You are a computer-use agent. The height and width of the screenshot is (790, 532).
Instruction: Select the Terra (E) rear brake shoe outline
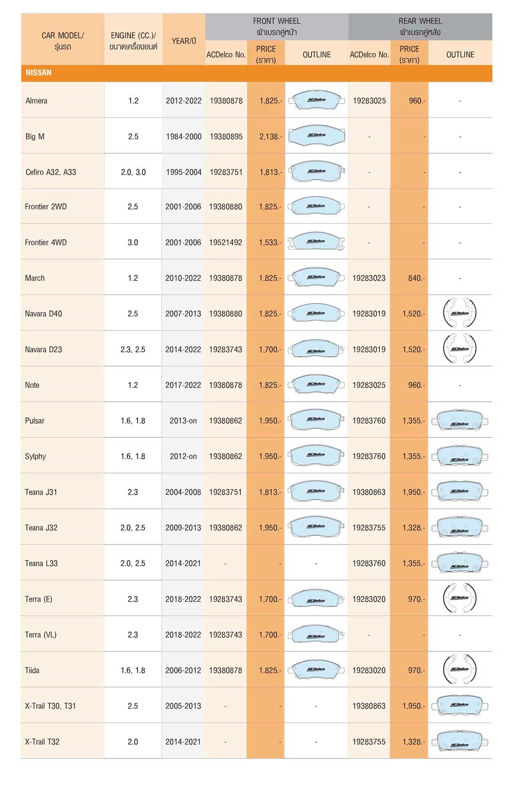coord(460,599)
